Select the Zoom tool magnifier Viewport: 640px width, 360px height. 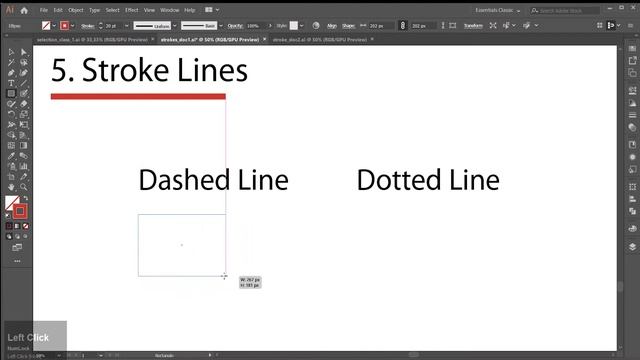[x=24, y=187]
